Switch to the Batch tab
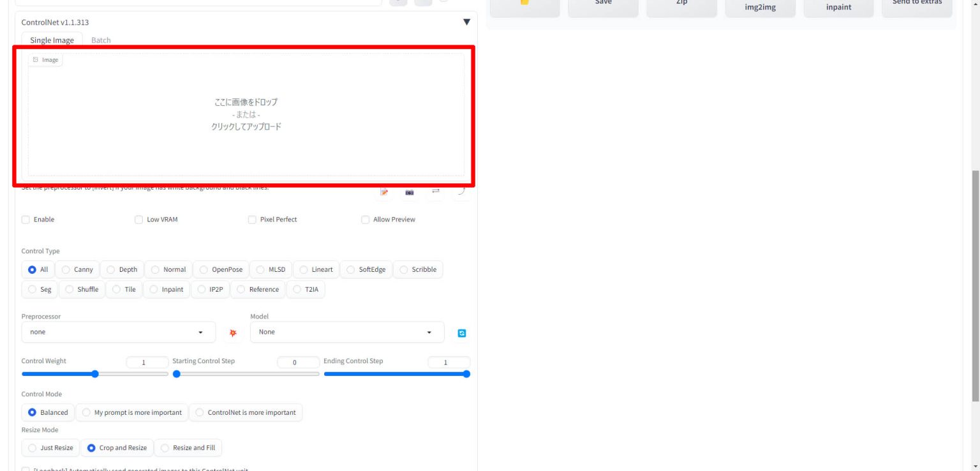 coord(101,40)
